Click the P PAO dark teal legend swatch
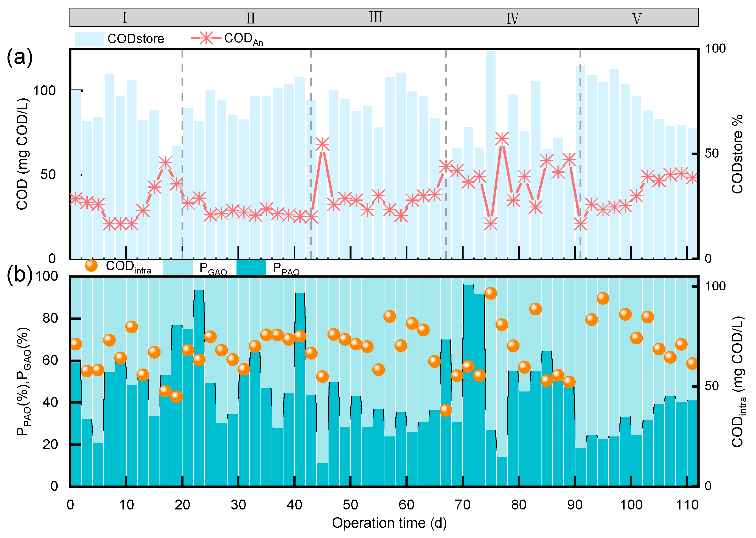 (251, 268)
